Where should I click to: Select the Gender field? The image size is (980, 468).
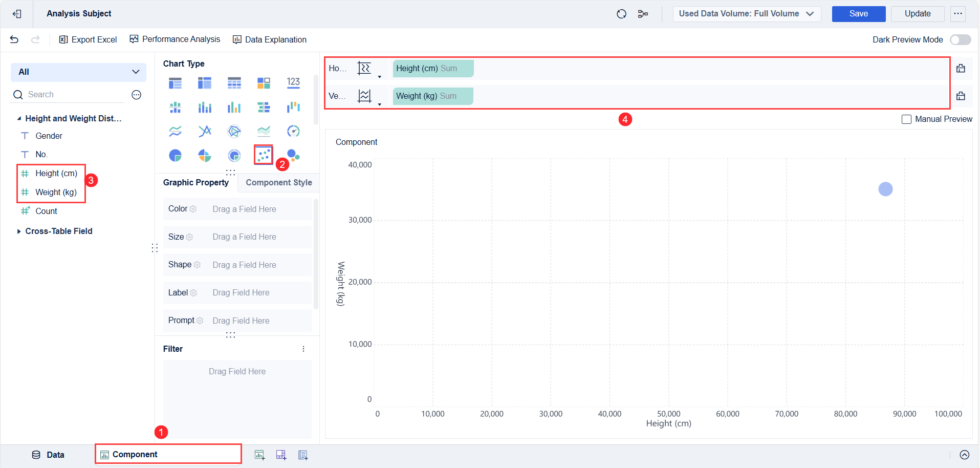click(49, 136)
